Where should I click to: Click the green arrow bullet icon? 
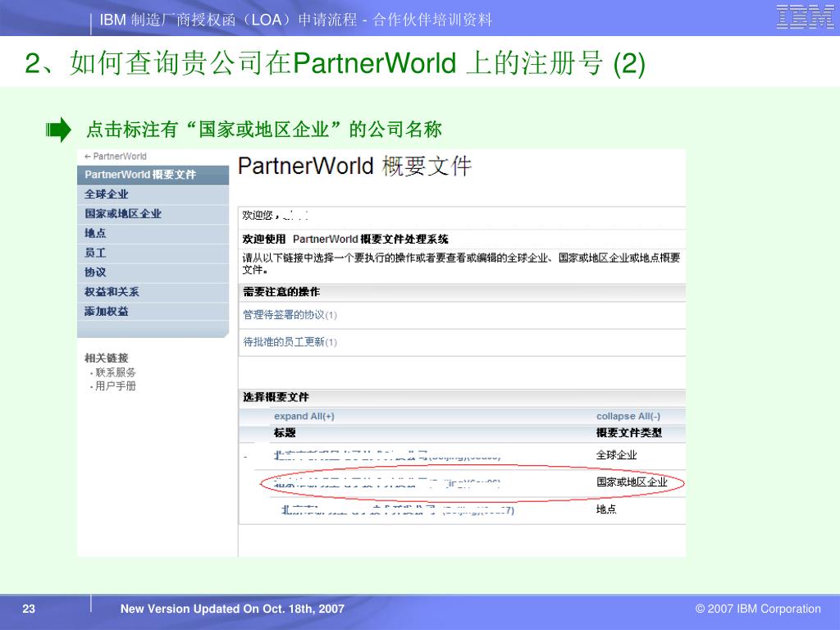click(x=59, y=130)
